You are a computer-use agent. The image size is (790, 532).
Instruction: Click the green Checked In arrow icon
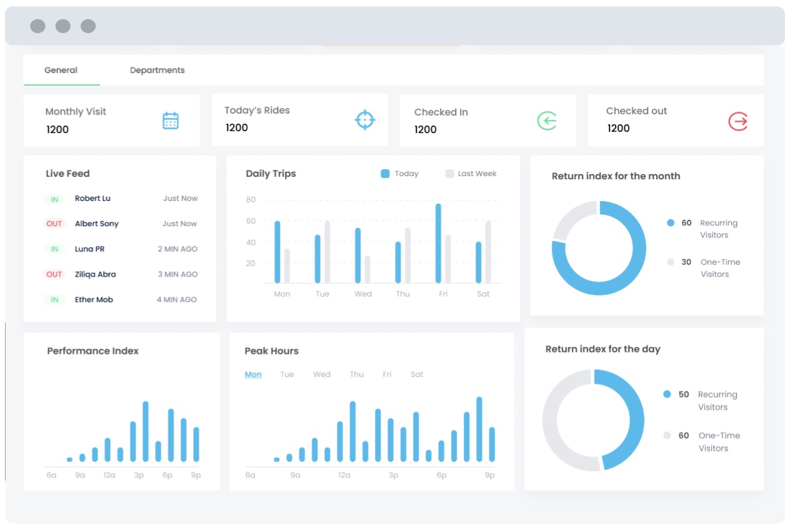547,121
